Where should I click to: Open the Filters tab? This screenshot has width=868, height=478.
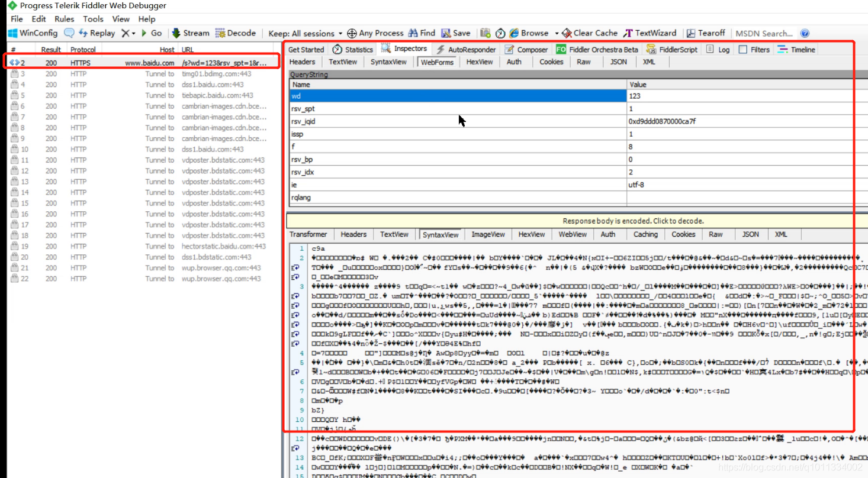(x=754, y=50)
